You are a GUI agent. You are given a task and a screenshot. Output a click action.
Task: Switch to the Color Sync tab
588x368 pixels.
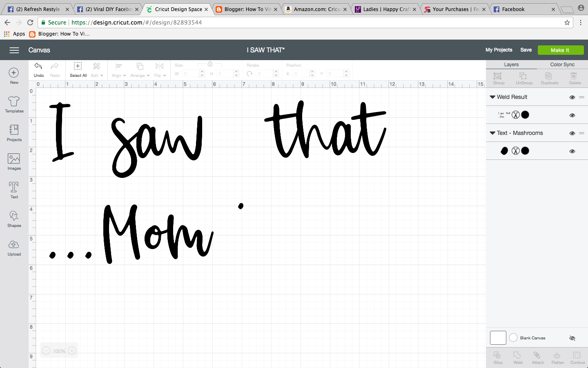coord(562,65)
